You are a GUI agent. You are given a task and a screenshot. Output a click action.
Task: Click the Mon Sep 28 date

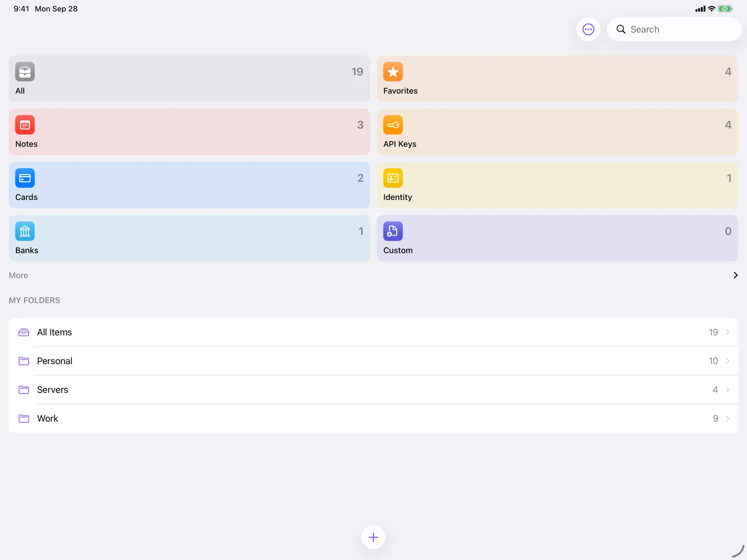(56, 9)
